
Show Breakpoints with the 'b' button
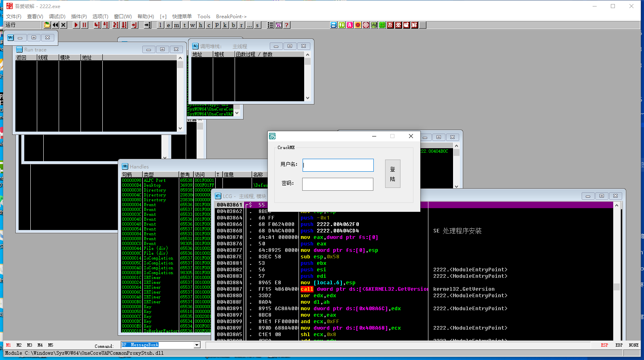click(x=233, y=25)
